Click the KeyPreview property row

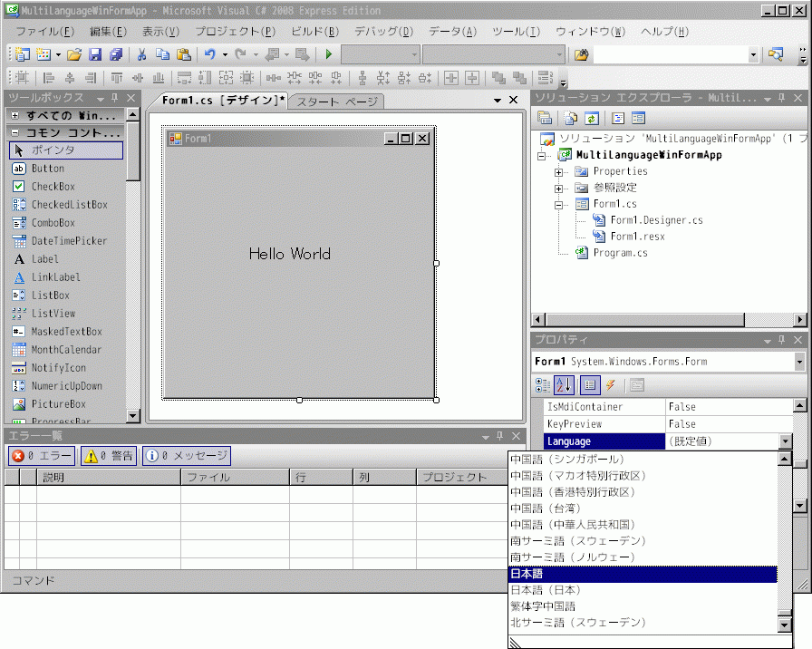(x=668, y=424)
